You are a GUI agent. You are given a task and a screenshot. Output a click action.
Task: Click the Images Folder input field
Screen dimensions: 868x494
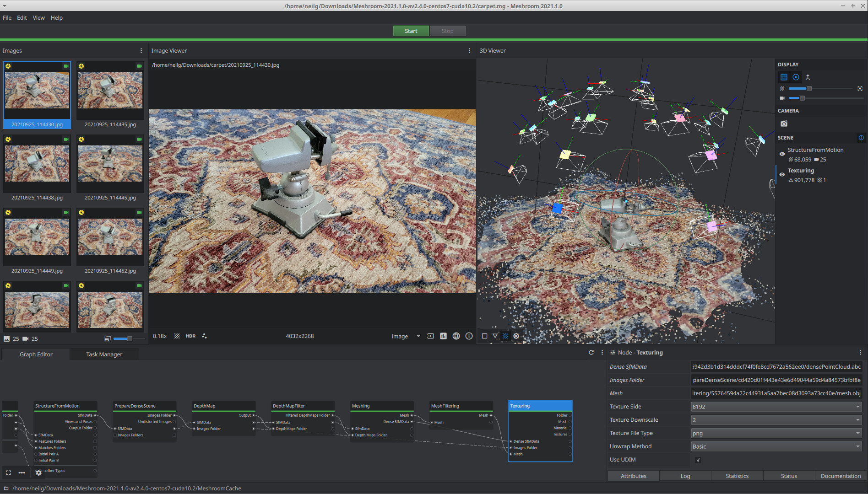coord(776,380)
